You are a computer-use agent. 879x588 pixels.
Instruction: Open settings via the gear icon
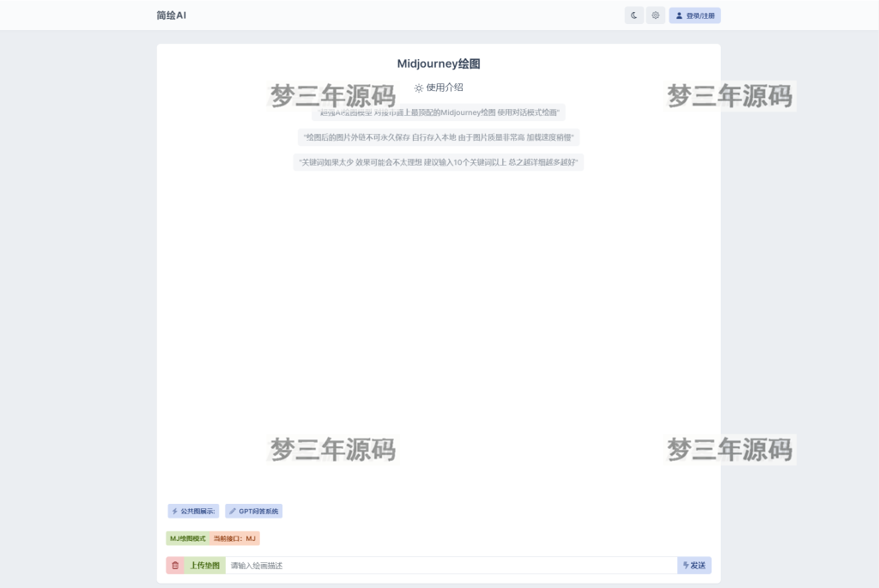[655, 15]
